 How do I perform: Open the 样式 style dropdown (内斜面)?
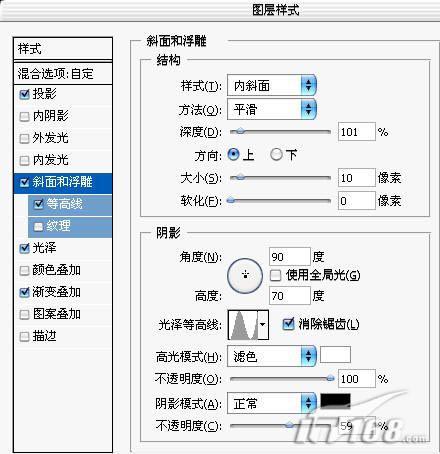tap(272, 86)
